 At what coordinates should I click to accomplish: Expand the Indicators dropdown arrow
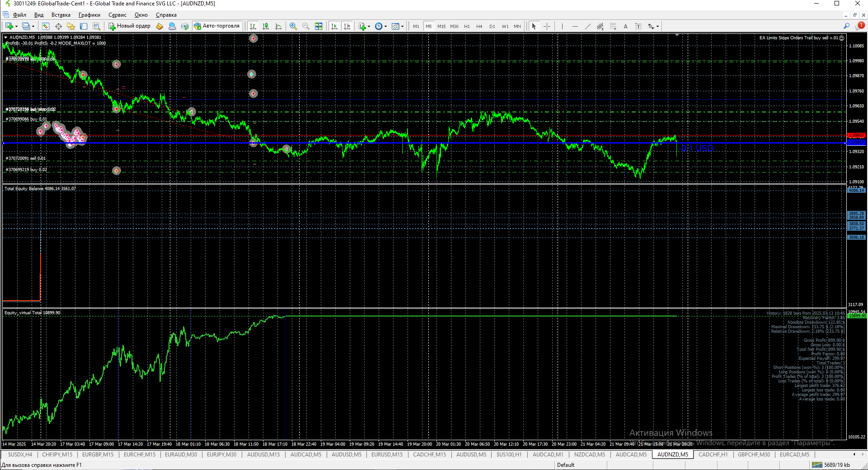(x=369, y=26)
